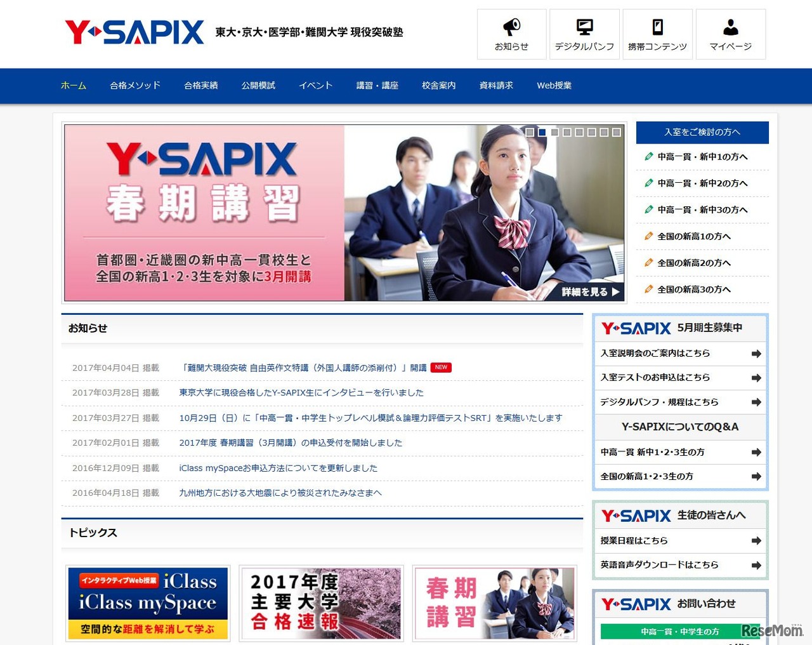The image size is (812, 645).
Task: Click the date 2016年12月09日 掲載
Action: click(x=115, y=468)
